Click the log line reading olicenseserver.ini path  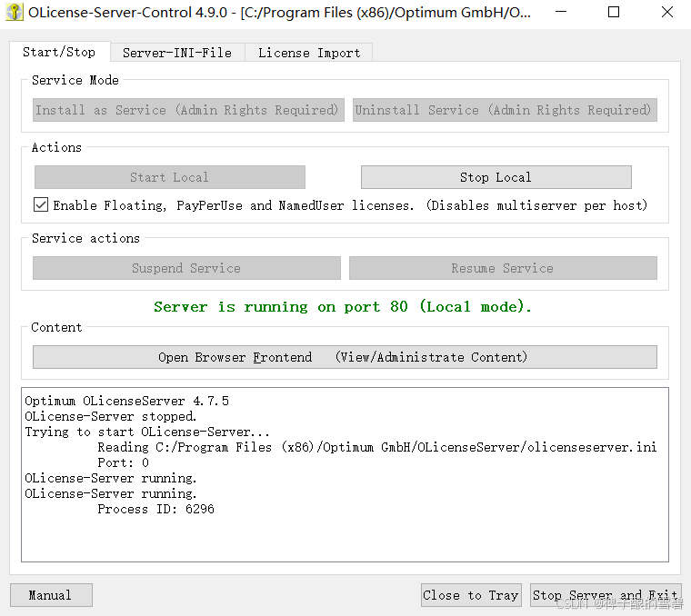[x=376, y=447]
